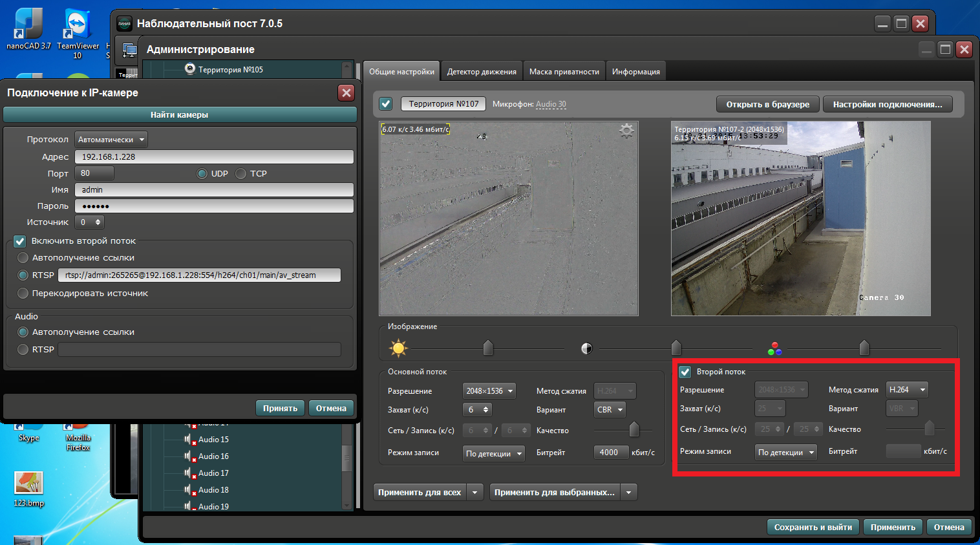This screenshot has height=545, width=980.
Task: Click the Открыть в браузере button
Action: point(767,104)
